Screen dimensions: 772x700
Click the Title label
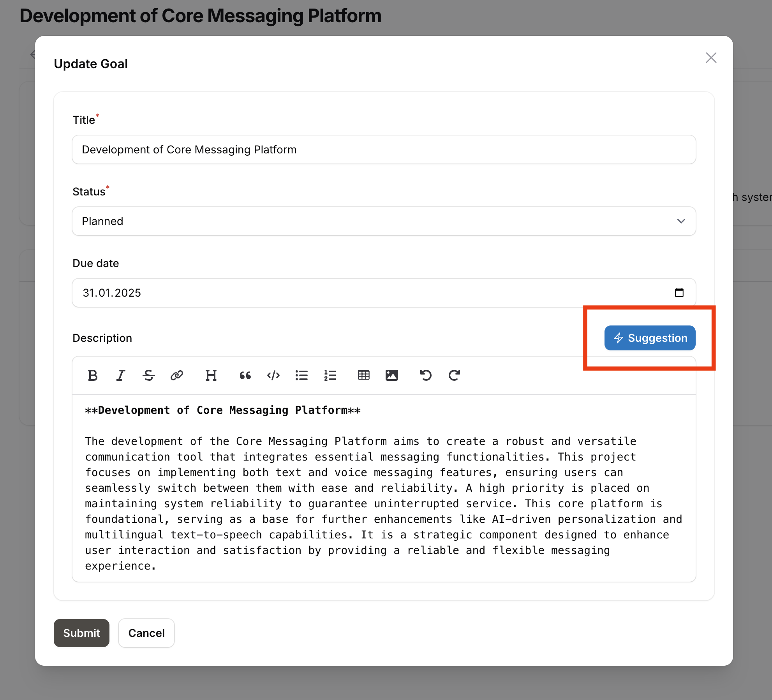click(84, 120)
